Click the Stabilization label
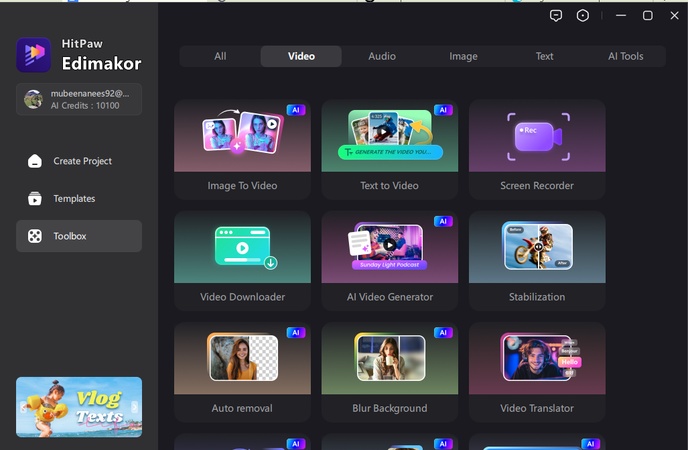688x450 pixels. (537, 297)
